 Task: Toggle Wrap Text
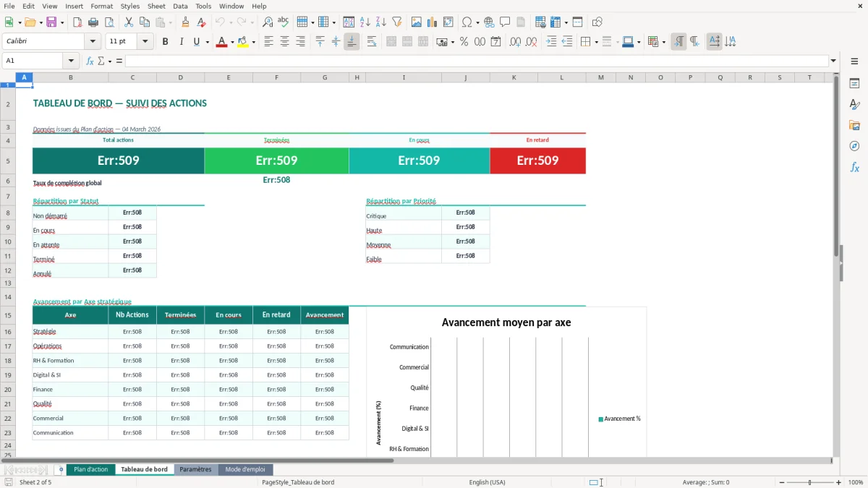(x=372, y=42)
